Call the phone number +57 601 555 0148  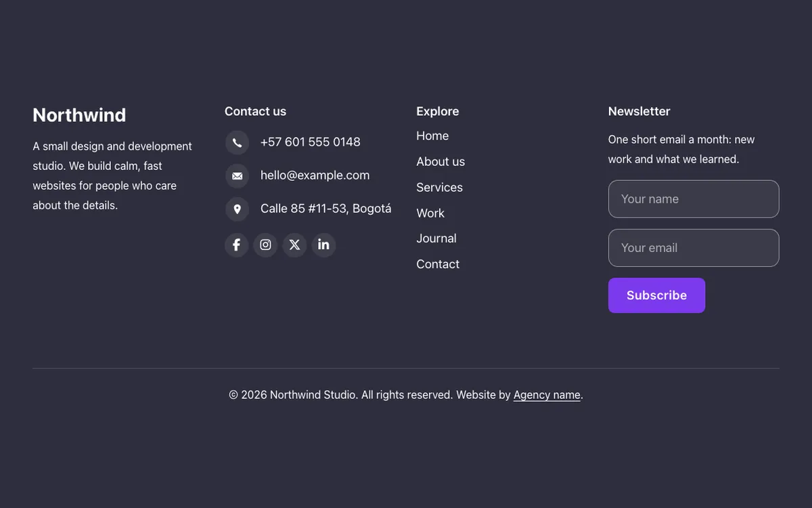[x=311, y=142]
